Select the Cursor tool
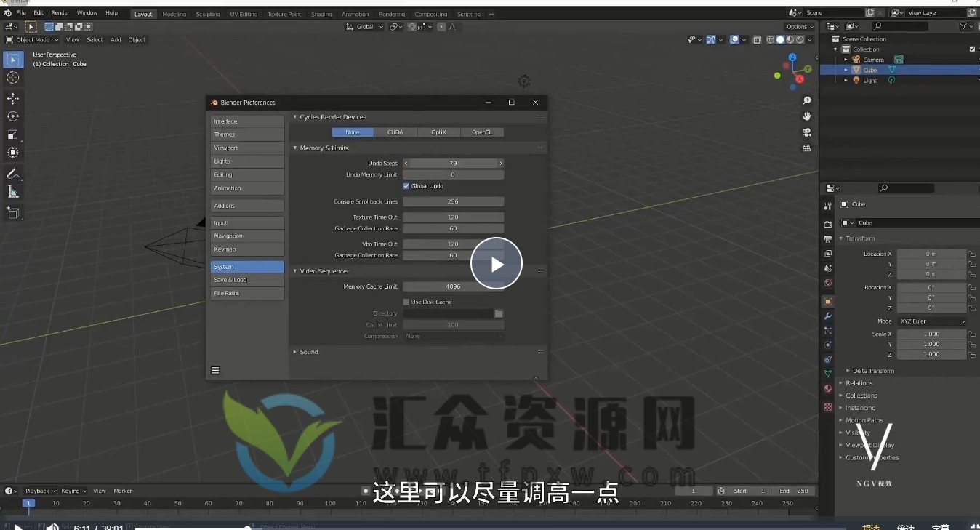The image size is (980, 530). pyautogui.click(x=12, y=78)
